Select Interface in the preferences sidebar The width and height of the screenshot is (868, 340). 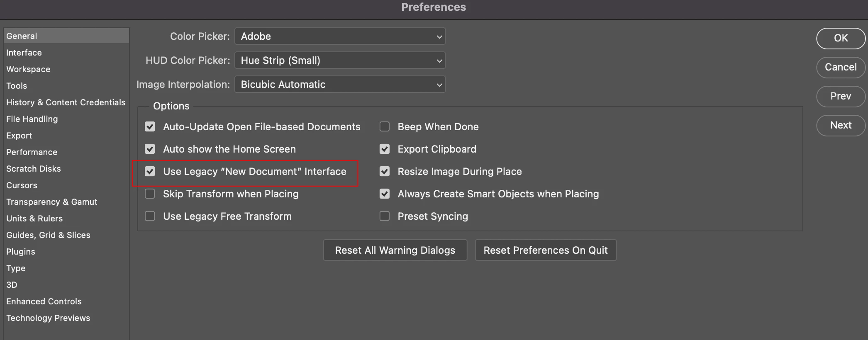(24, 53)
